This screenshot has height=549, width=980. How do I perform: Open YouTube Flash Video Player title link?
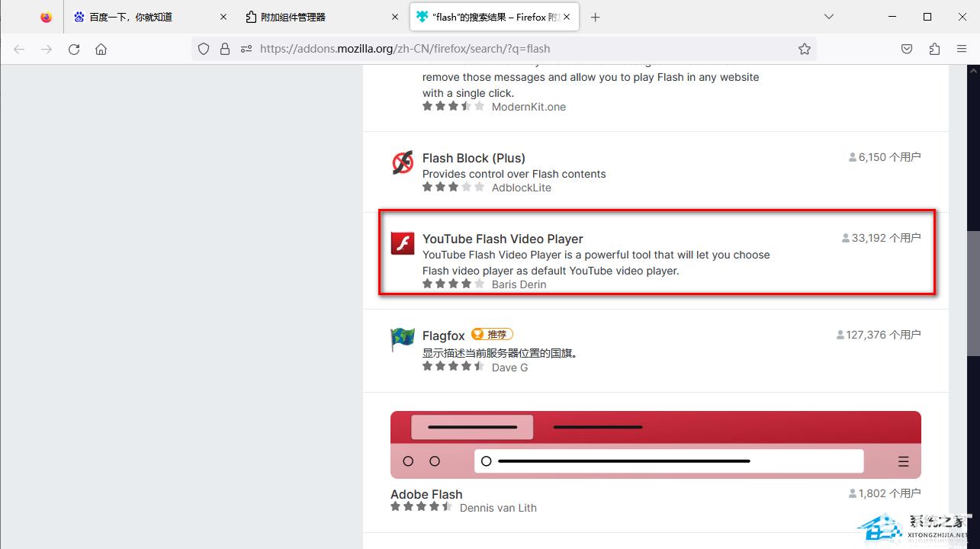pyautogui.click(x=503, y=239)
